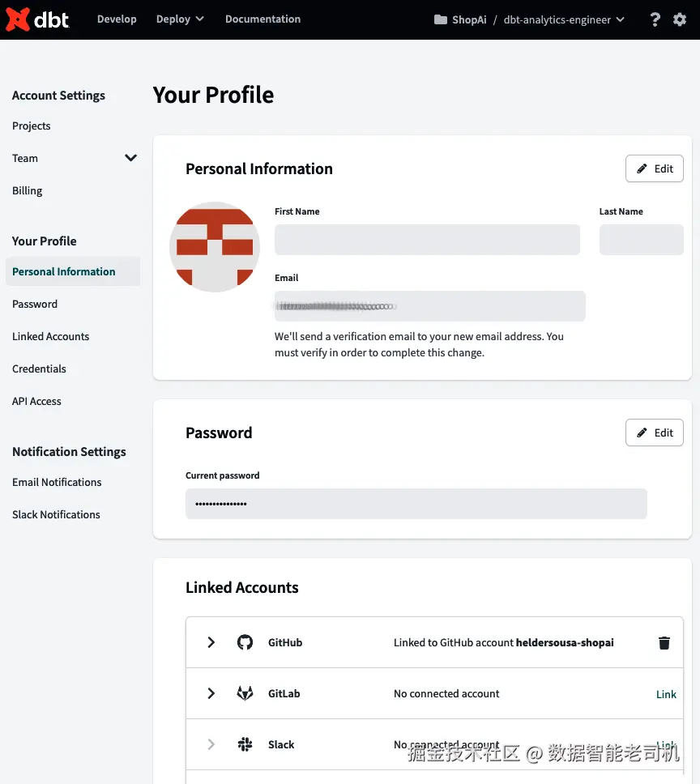Link a GitLab account
This screenshot has height=784, width=700.
[x=666, y=694]
